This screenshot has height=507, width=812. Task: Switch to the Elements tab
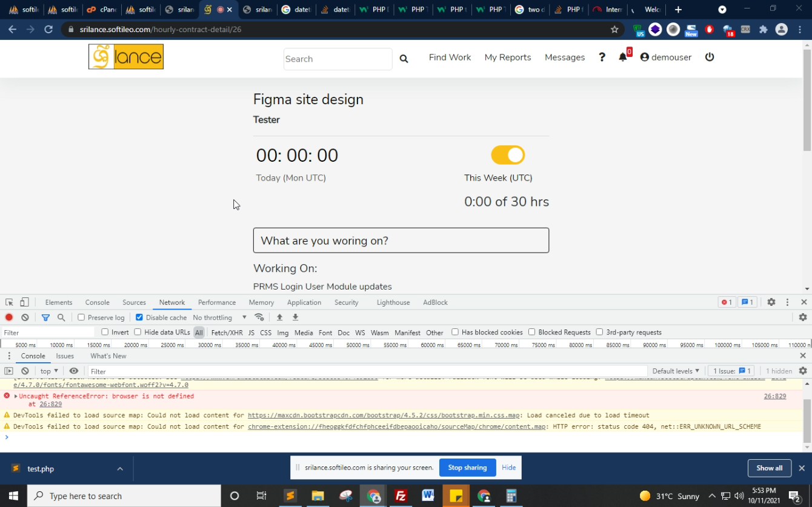pyautogui.click(x=59, y=302)
